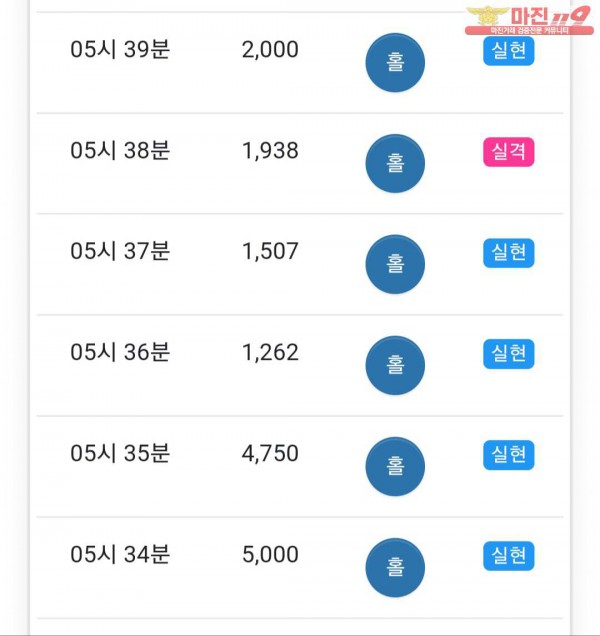Click the 05시 39분 time label

coord(120,50)
